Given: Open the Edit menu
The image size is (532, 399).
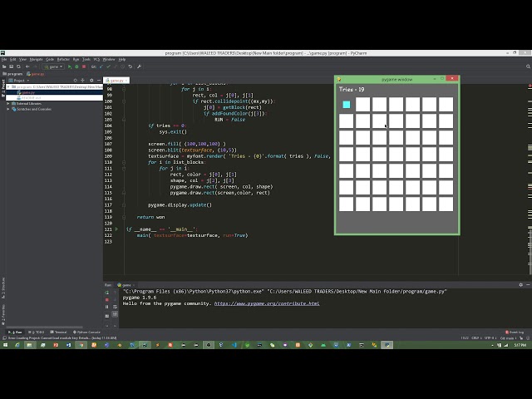Looking at the screenshot, I should 13,59.
